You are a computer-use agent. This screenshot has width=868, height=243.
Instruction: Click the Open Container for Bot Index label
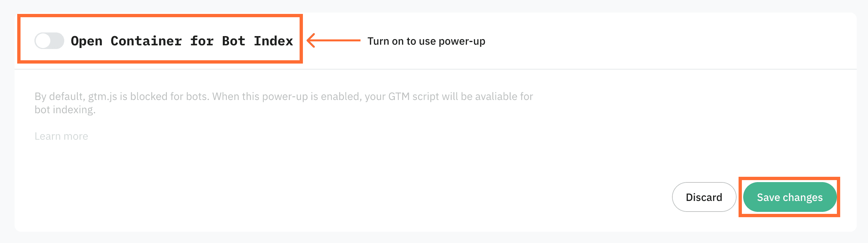click(x=182, y=41)
